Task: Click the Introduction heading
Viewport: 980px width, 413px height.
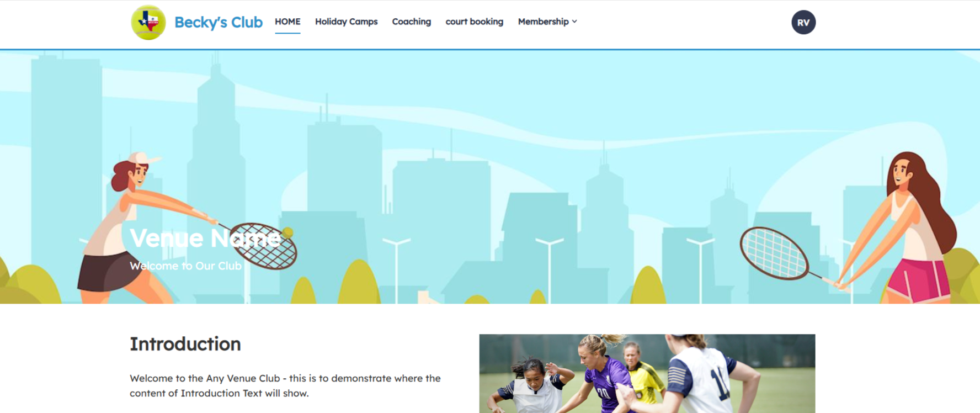Action: (x=185, y=344)
